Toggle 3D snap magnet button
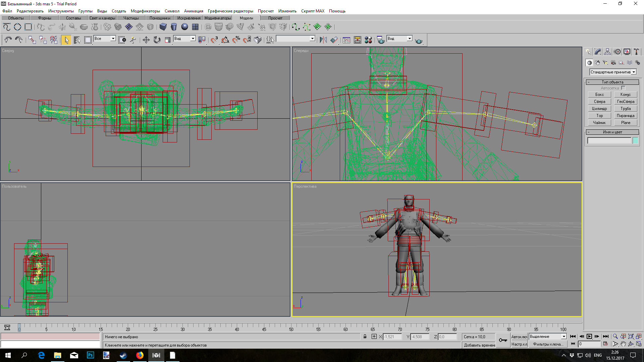The width and height of the screenshot is (644, 362). pyautogui.click(x=214, y=40)
